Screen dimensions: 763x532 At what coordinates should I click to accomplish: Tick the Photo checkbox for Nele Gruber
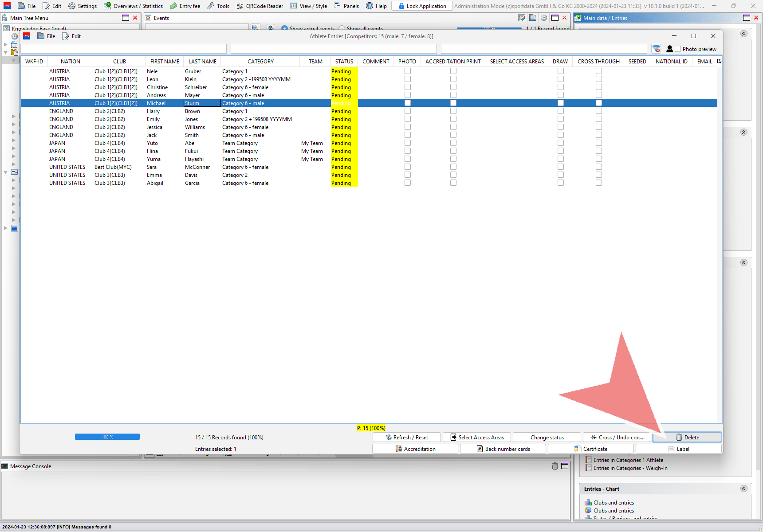click(x=407, y=71)
